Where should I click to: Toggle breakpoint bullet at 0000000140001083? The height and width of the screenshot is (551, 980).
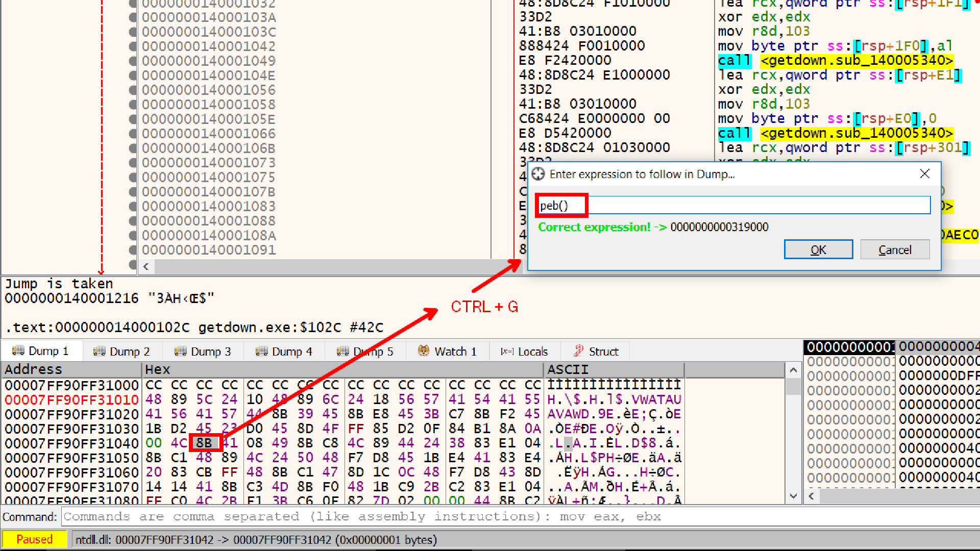[x=133, y=207]
